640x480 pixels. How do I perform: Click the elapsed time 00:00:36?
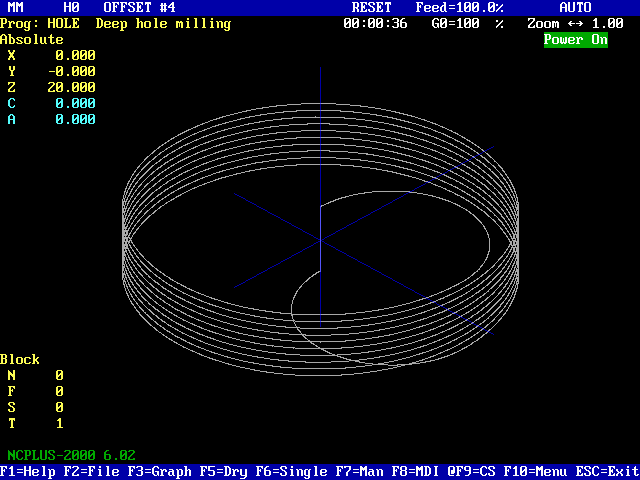point(375,24)
